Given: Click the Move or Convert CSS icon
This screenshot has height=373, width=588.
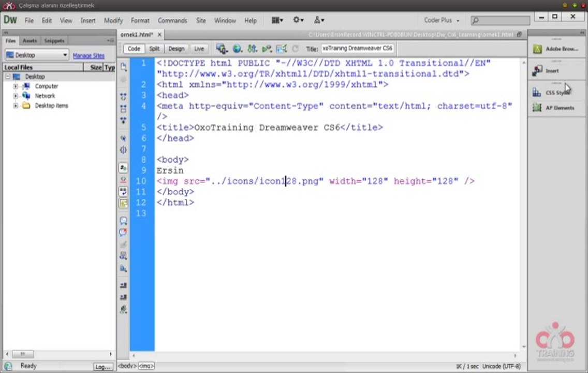Looking at the screenshot, I should 123,268.
